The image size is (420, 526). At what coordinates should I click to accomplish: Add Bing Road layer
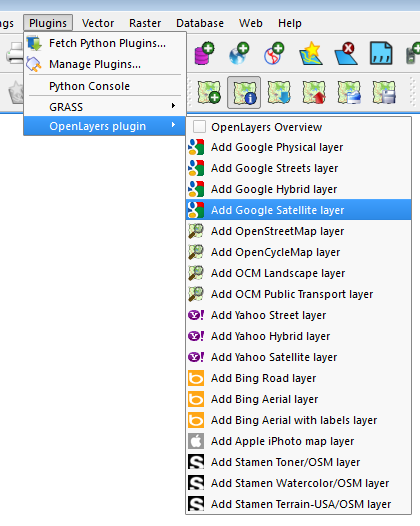[x=299, y=378]
